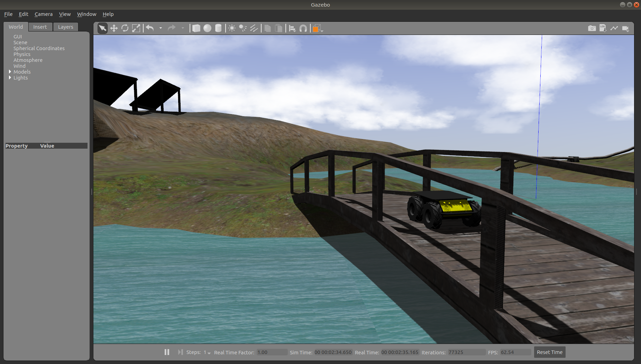This screenshot has height=364, width=641.
Task: Expand the Models tree item
Action: [x=10, y=72]
